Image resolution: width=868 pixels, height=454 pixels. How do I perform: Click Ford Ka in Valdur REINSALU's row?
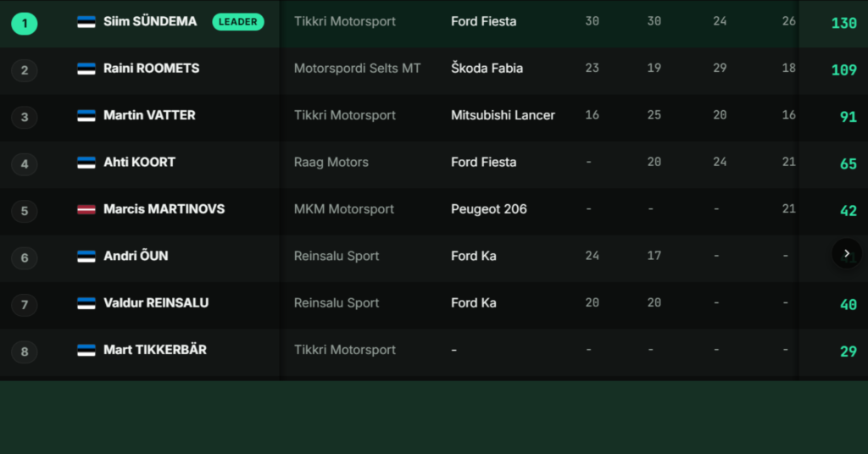point(474,302)
